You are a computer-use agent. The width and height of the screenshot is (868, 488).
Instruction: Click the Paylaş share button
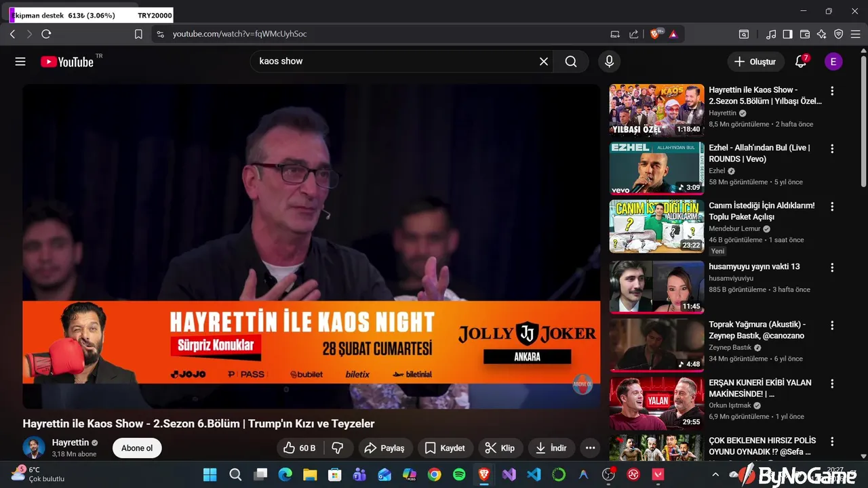(384, 448)
